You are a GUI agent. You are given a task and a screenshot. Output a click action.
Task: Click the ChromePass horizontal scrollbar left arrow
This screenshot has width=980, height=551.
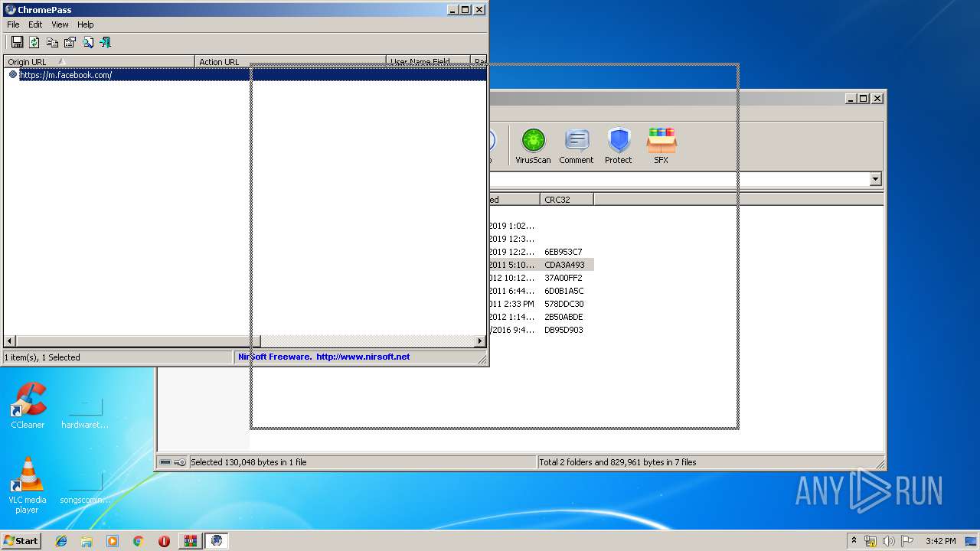pos(10,341)
